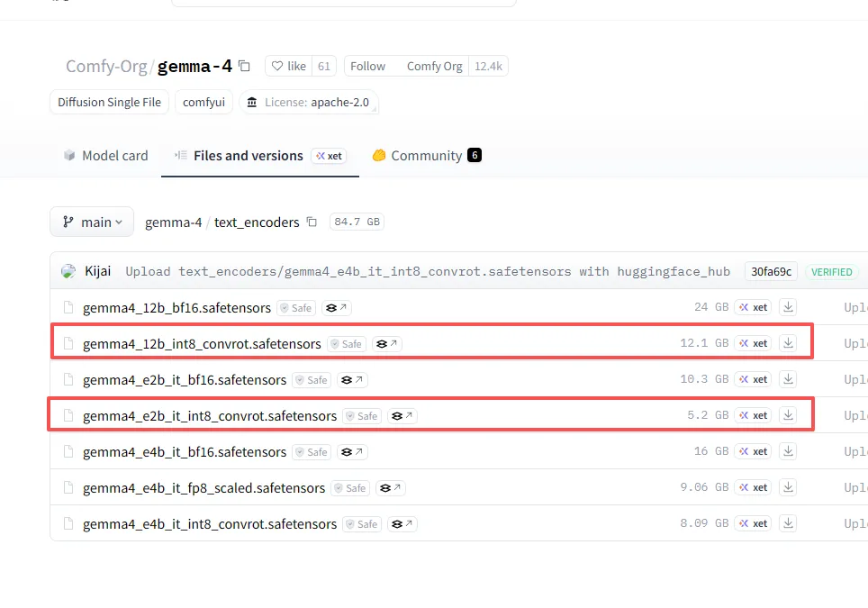Inspect tensors of gemma4_12b_int8_convrot file
The image size is (868, 608).
386,344
